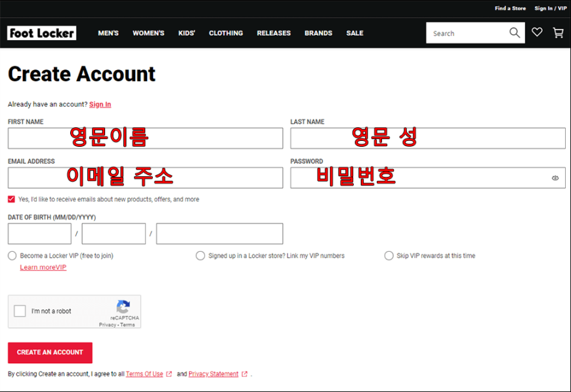
Task: Click the reCAPTCHA logo
Action: click(123, 307)
